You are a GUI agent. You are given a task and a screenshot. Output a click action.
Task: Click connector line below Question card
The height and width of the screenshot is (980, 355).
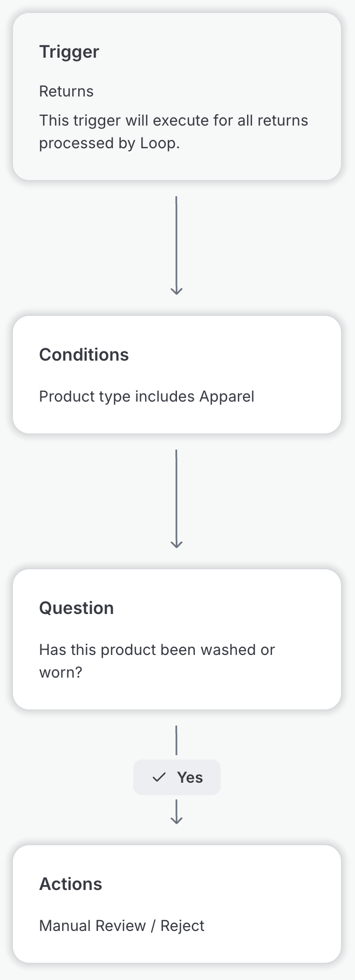pos(176,740)
